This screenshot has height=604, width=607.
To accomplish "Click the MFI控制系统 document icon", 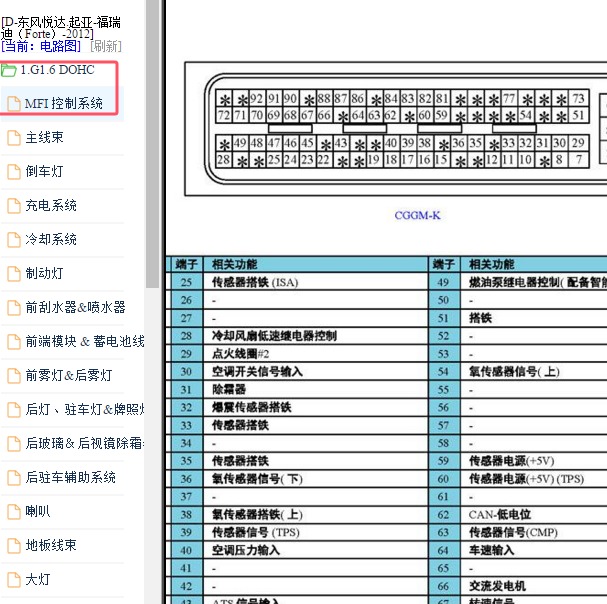I will (14, 104).
